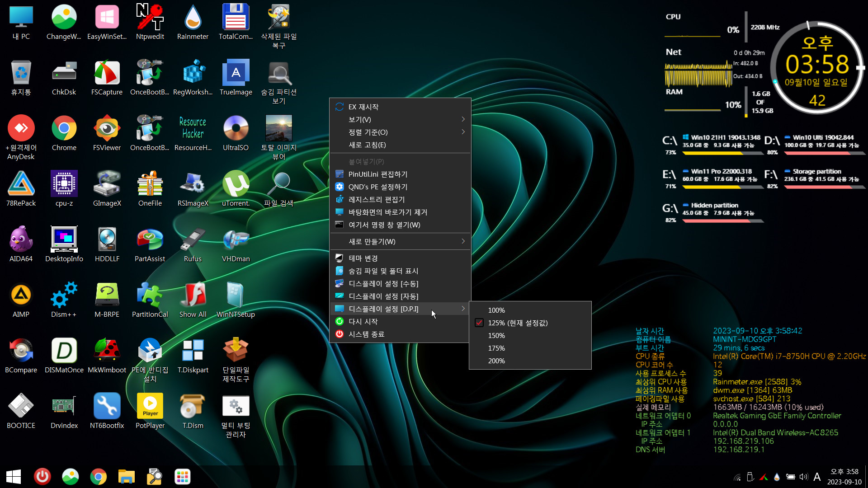Choose 여기서 명령 창 열기(W)
Screen dimensions: 868x488
click(400, 225)
